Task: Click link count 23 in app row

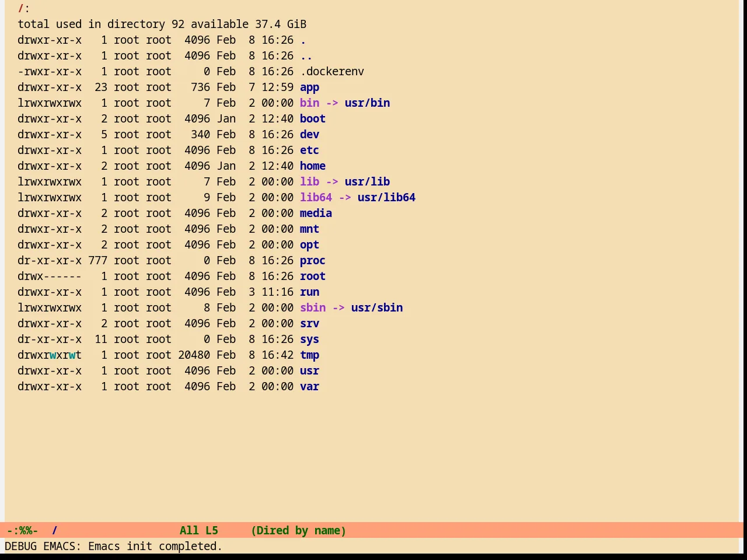Action: point(101,87)
